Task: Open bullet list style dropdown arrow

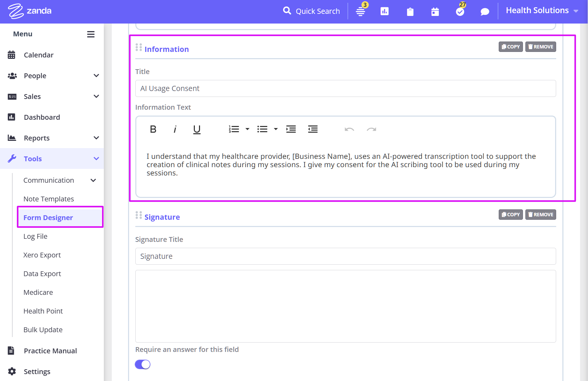Action: click(276, 129)
